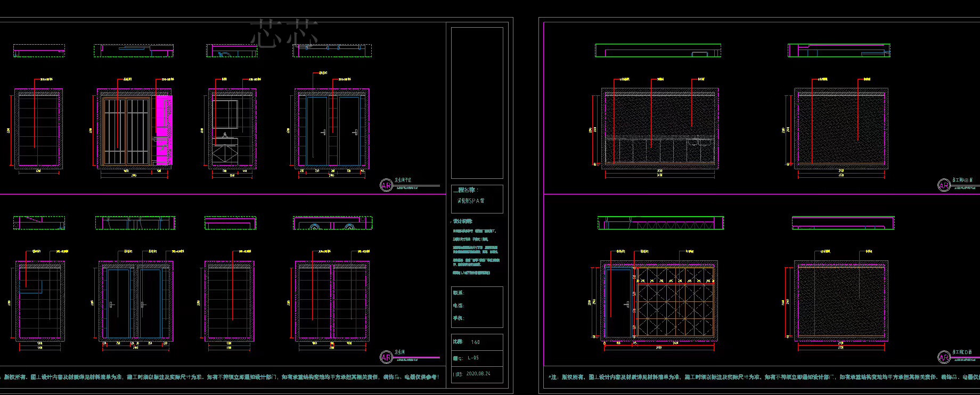980x395 pixels.
Task: Click the AR symbol at upper-right sheet edge
Action: 944,185
